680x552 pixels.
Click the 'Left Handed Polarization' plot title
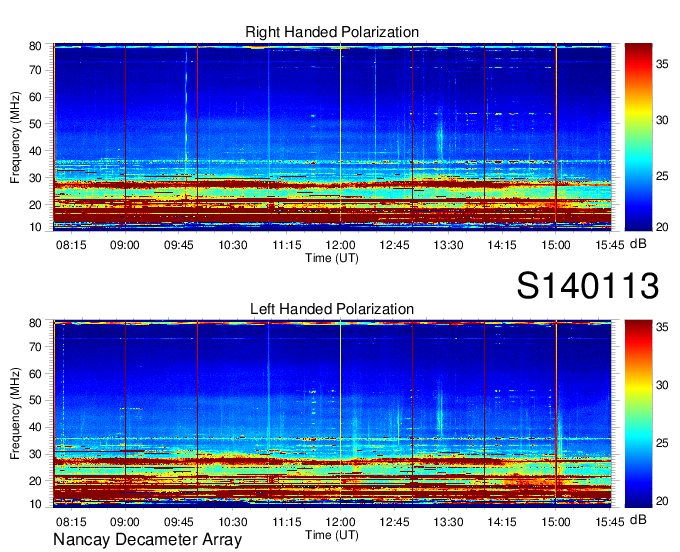pyautogui.click(x=332, y=309)
